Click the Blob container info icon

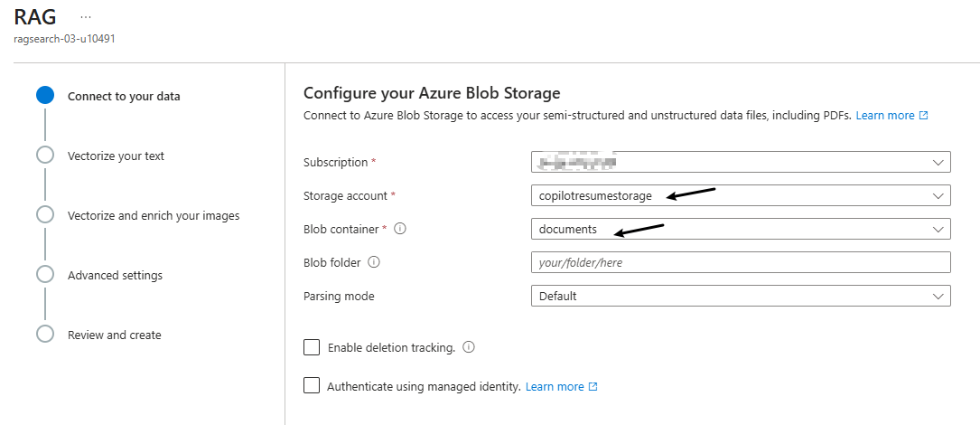[400, 230]
